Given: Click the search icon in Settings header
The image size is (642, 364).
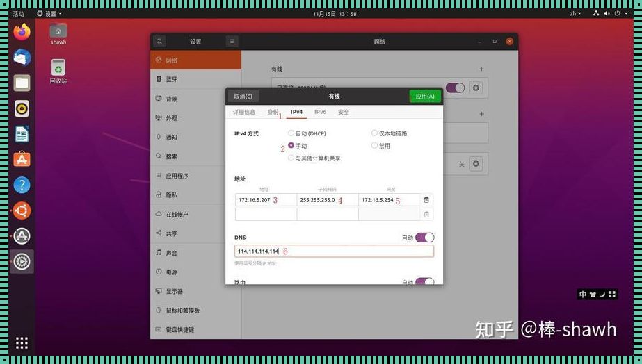Looking at the screenshot, I should 159,41.
